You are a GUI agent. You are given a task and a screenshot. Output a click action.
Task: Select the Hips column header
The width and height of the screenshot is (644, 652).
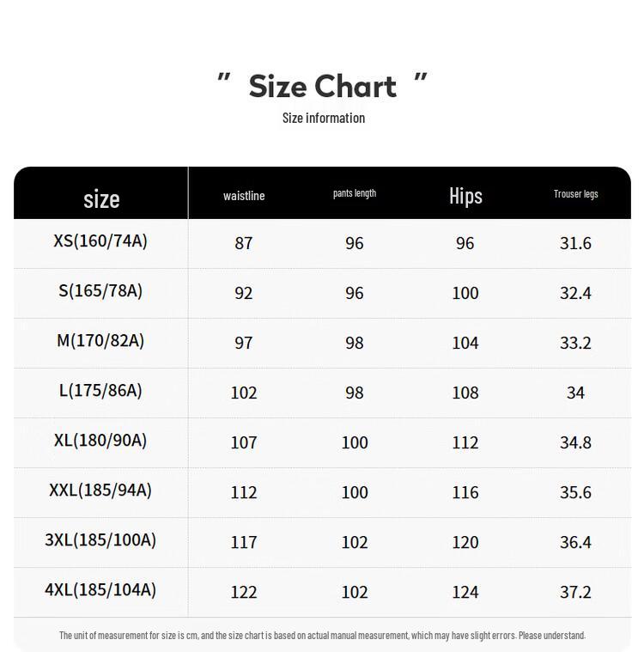point(465,196)
